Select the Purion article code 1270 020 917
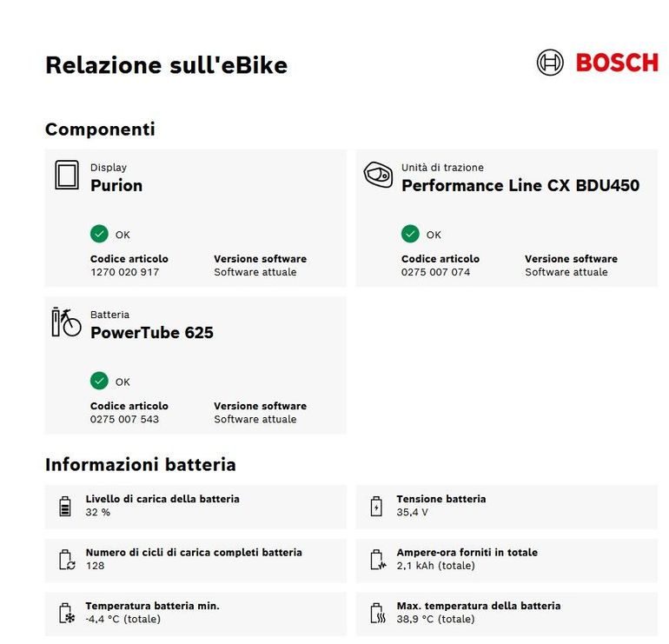 (x=124, y=272)
